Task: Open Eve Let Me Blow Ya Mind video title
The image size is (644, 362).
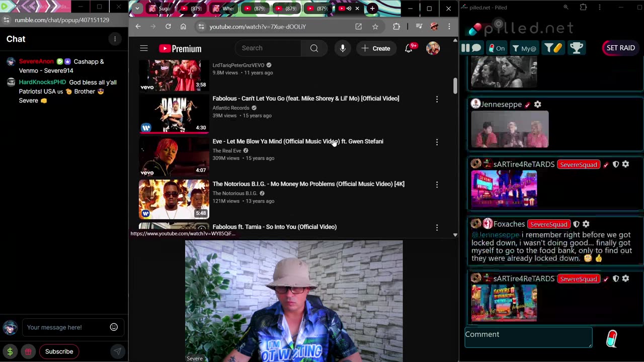Action: (298, 141)
